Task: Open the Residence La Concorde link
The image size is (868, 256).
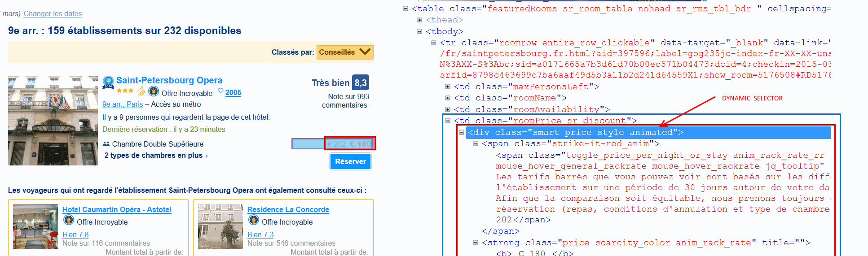Action: click(288, 209)
